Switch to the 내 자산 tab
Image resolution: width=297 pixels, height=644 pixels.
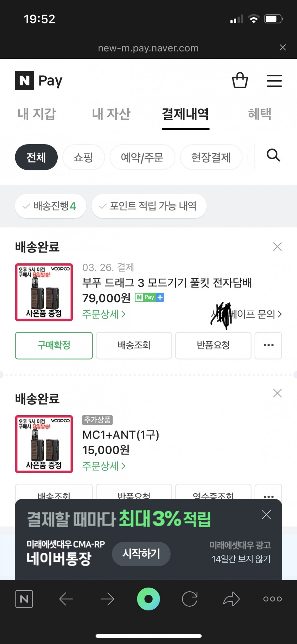click(111, 114)
